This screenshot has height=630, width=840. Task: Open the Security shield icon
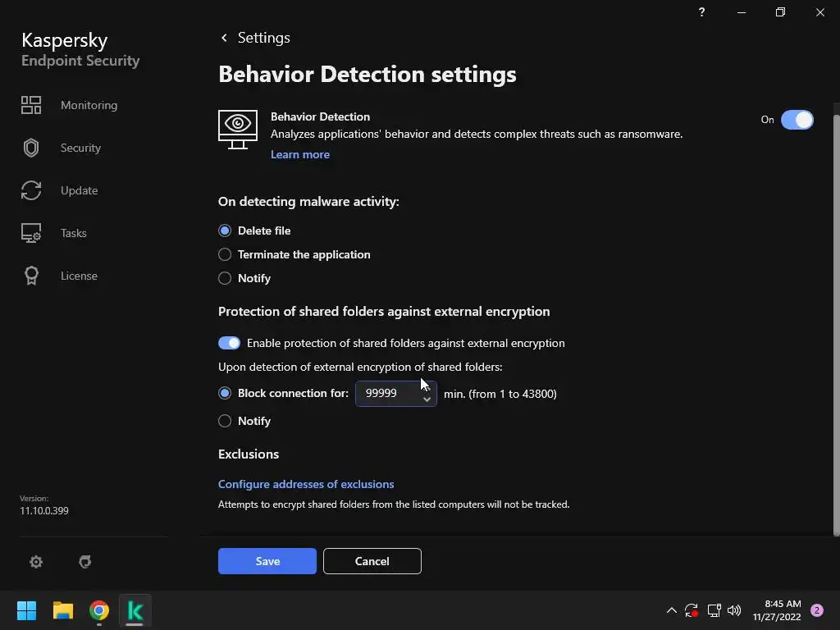(31, 148)
